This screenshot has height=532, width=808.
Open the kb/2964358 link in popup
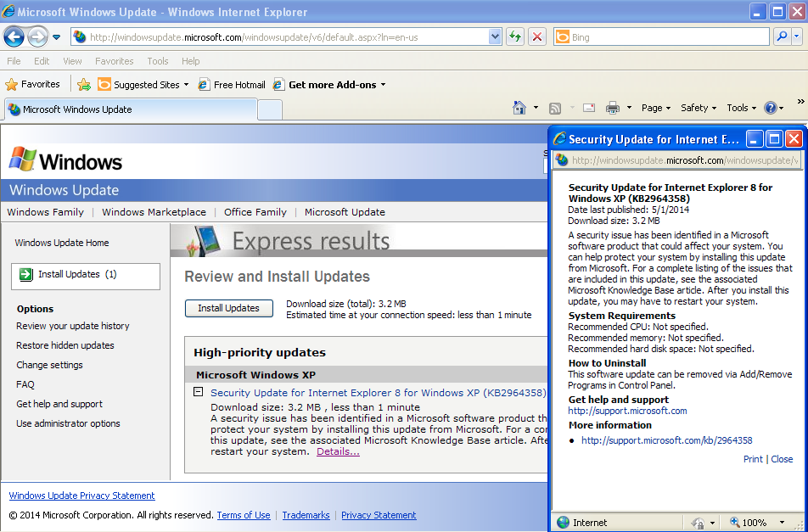[667, 440]
